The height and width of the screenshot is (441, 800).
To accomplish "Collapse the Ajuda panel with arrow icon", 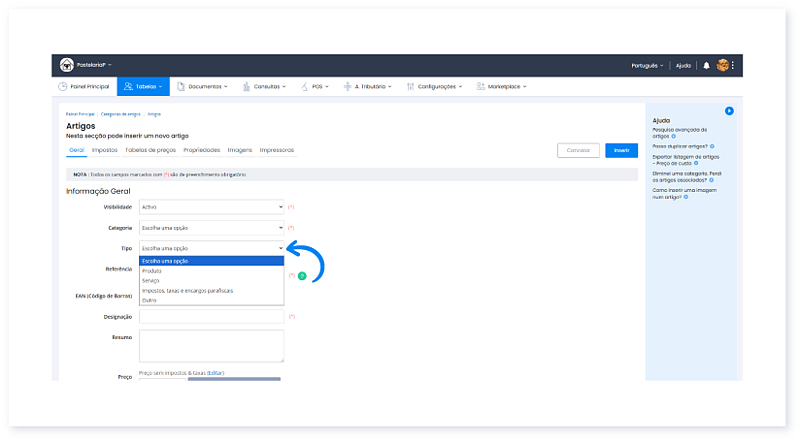I will coord(729,110).
